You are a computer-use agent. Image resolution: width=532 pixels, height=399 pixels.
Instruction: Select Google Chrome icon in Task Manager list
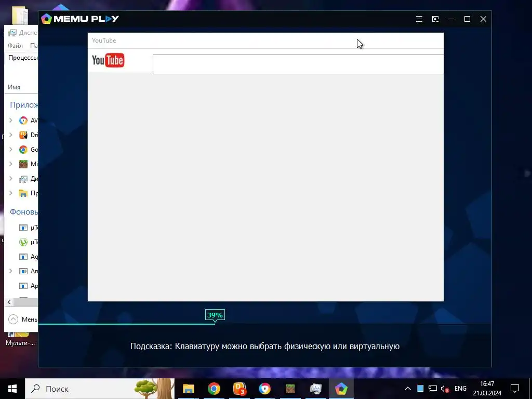(x=23, y=150)
